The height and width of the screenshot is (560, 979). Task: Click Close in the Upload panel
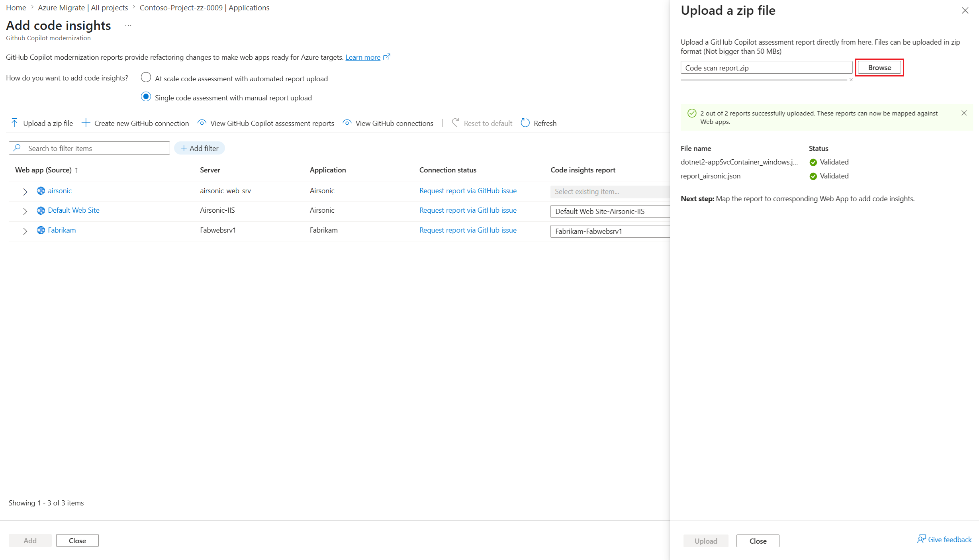click(758, 541)
